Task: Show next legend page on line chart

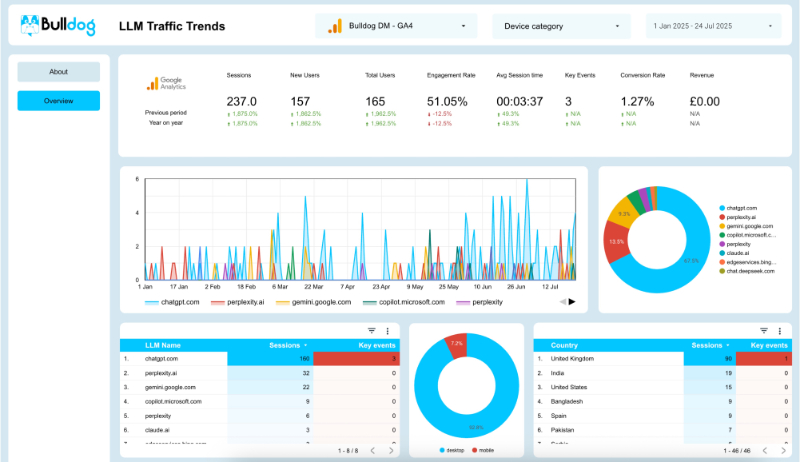Action: (572, 302)
